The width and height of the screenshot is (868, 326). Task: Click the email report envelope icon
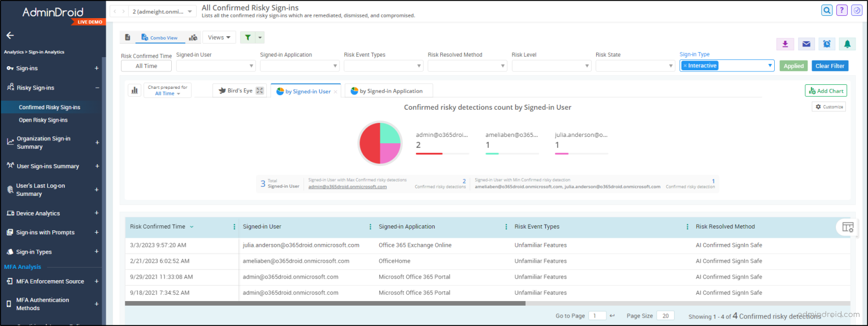pyautogui.click(x=806, y=44)
